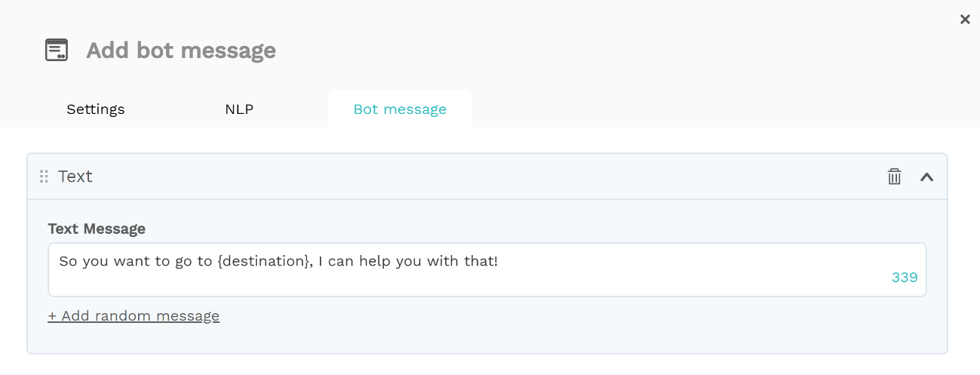The width and height of the screenshot is (980, 375).
Task: Close the Add bot message dialog
Action: pyautogui.click(x=965, y=20)
